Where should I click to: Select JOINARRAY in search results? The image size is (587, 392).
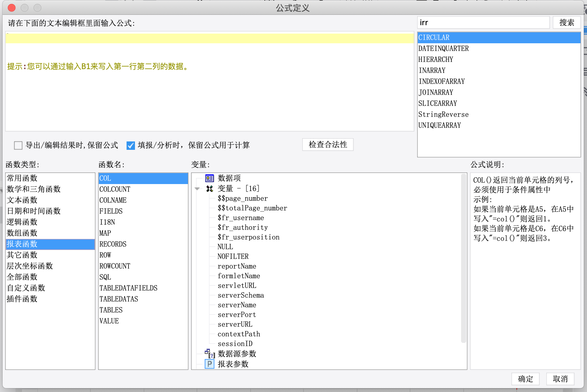499,92
